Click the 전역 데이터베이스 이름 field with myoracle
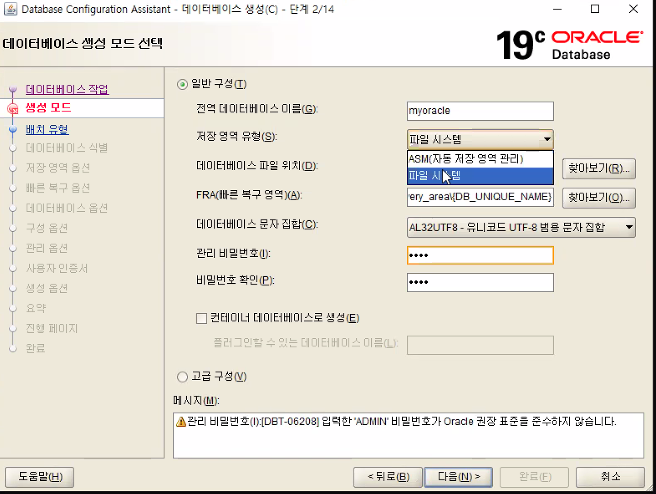 coord(480,111)
